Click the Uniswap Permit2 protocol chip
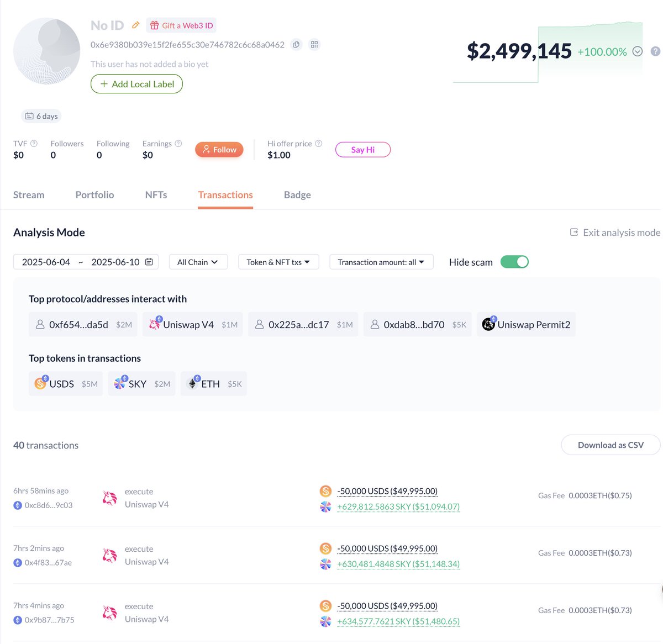The width and height of the screenshot is (663, 644). [x=526, y=325]
